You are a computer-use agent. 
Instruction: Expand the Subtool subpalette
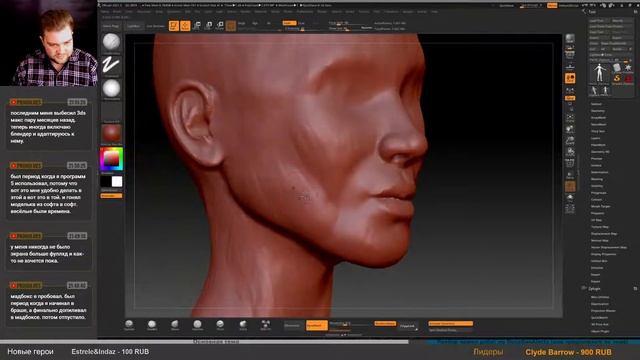click(x=596, y=104)
